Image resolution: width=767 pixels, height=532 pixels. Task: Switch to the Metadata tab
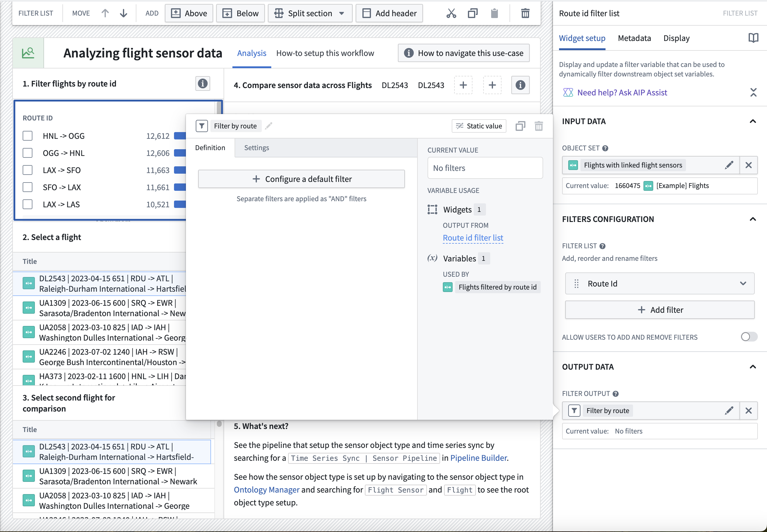click(x=634, y=38)
